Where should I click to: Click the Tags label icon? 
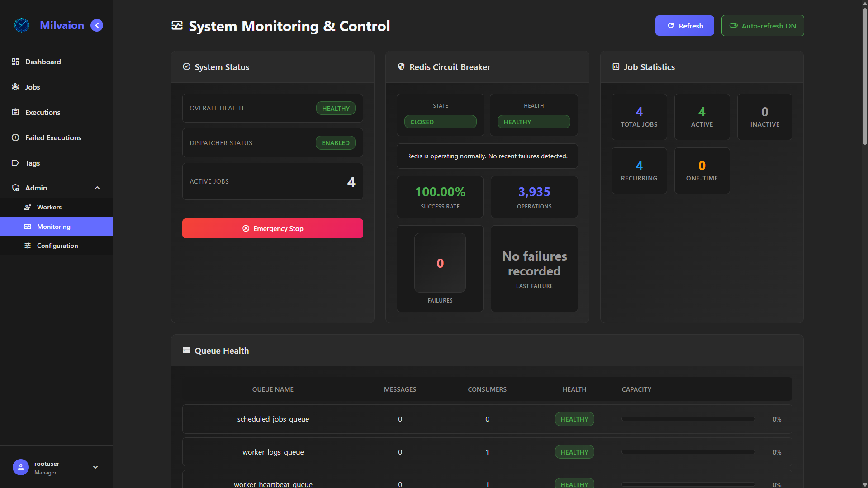(x=15, y=163)
